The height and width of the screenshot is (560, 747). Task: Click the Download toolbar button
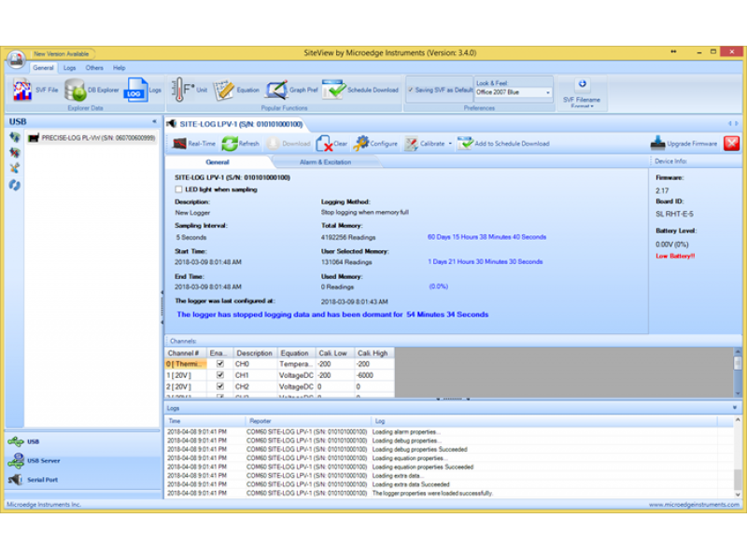[289, 144]
